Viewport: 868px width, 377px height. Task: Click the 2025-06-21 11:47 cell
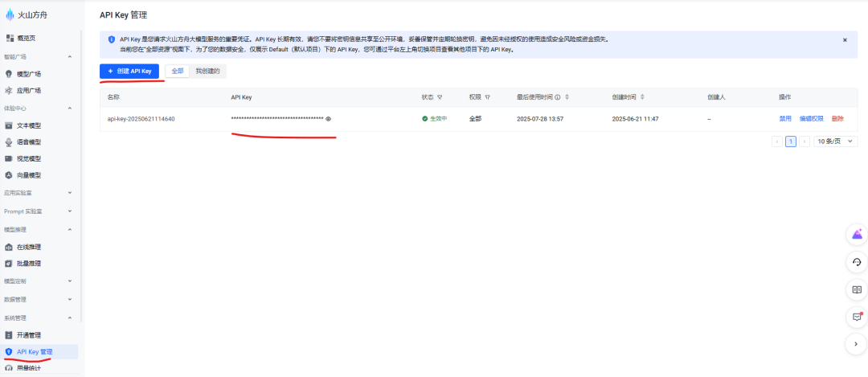tap(635, 119)
